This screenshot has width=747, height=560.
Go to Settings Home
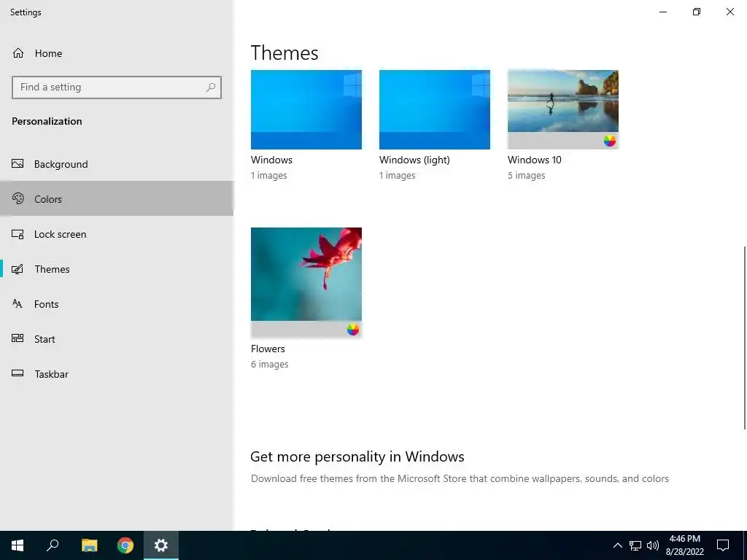(117, 52)
